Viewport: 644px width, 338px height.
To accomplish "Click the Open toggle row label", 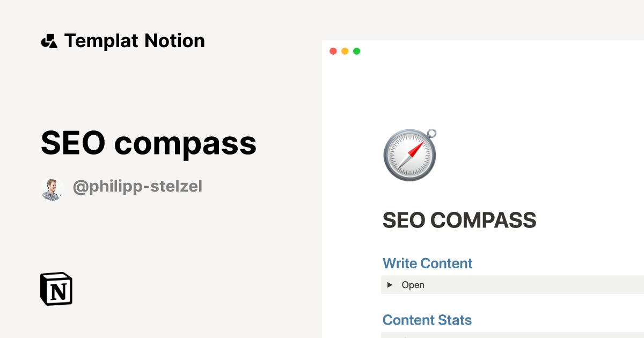I will pos(413,285).
